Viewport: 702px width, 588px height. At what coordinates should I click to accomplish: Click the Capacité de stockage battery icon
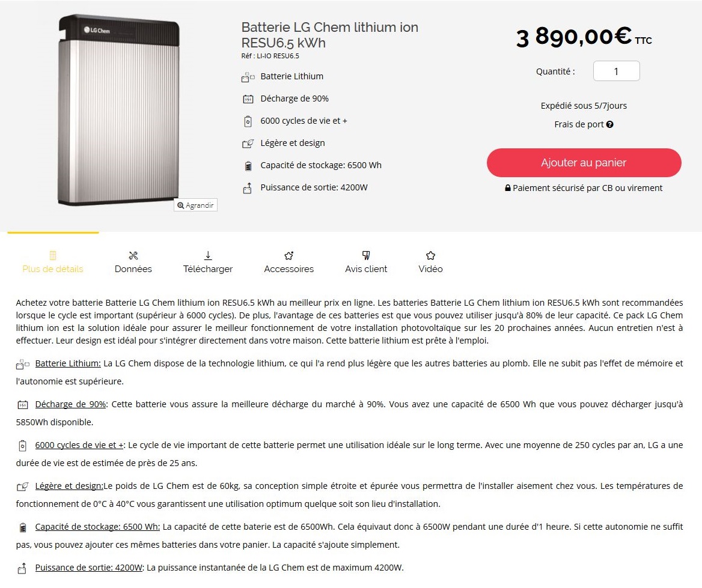tap(248, 166)
